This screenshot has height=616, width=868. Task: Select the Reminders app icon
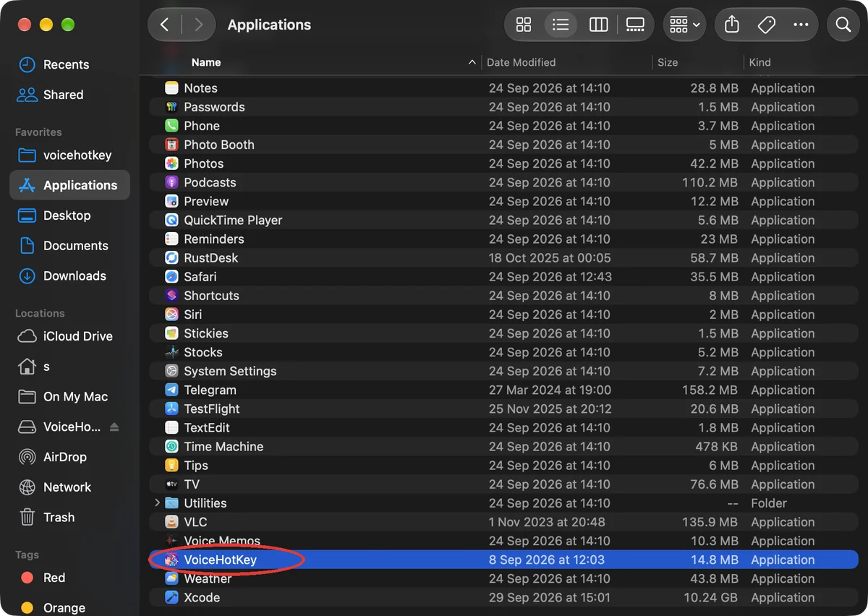171,239
